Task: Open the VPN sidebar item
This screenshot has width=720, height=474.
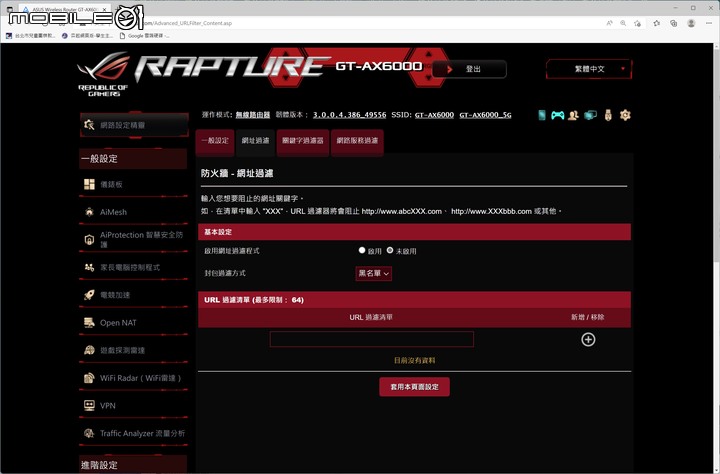Action: [x=134, y=406]
